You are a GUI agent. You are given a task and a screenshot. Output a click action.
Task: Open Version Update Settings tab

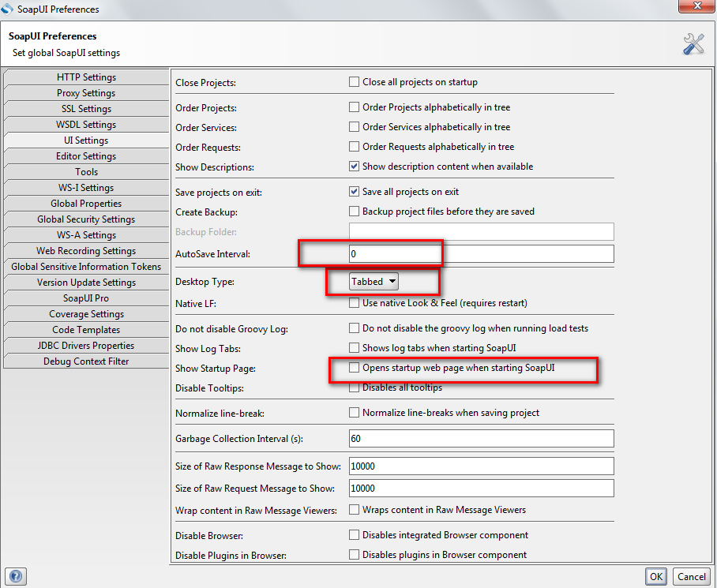pyautogui.click(x=86, y=282)
